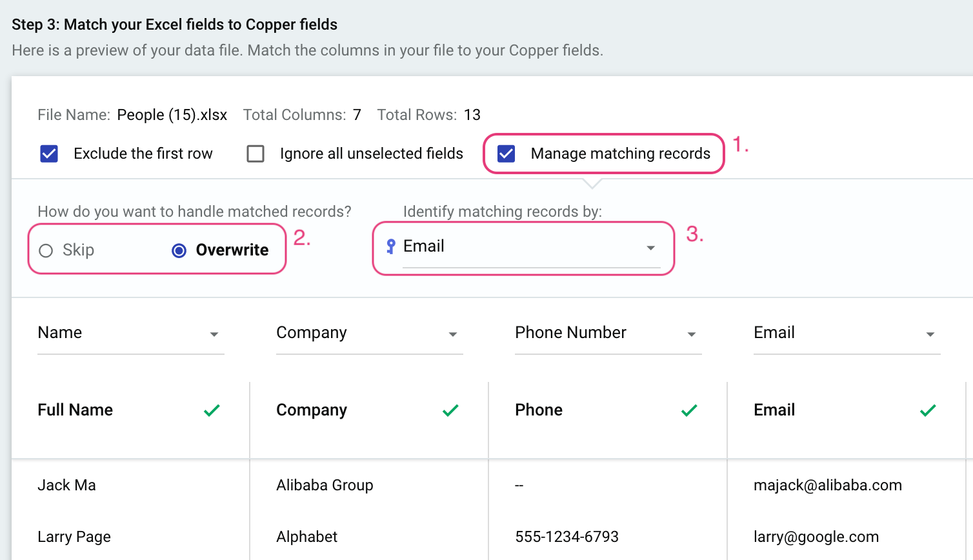Open the Email column field dropdown

pos(847,333)
